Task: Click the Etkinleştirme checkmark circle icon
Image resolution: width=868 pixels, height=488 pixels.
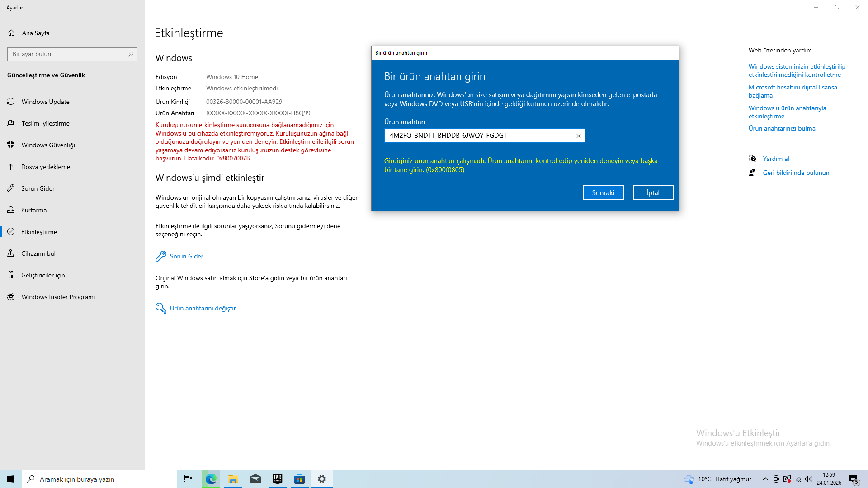Action: click(x=11, y=232)
